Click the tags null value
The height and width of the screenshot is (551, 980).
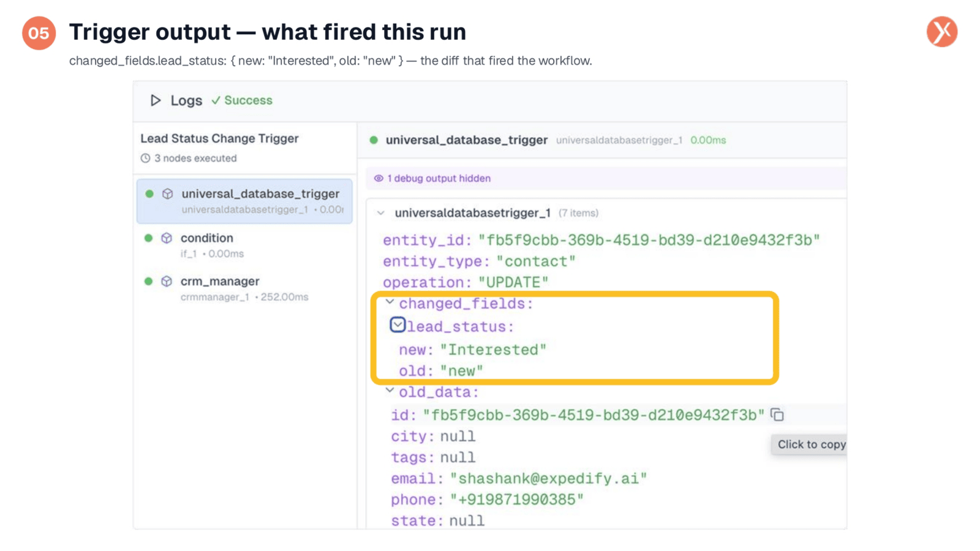pyautogui.click(x=458, y=457)
